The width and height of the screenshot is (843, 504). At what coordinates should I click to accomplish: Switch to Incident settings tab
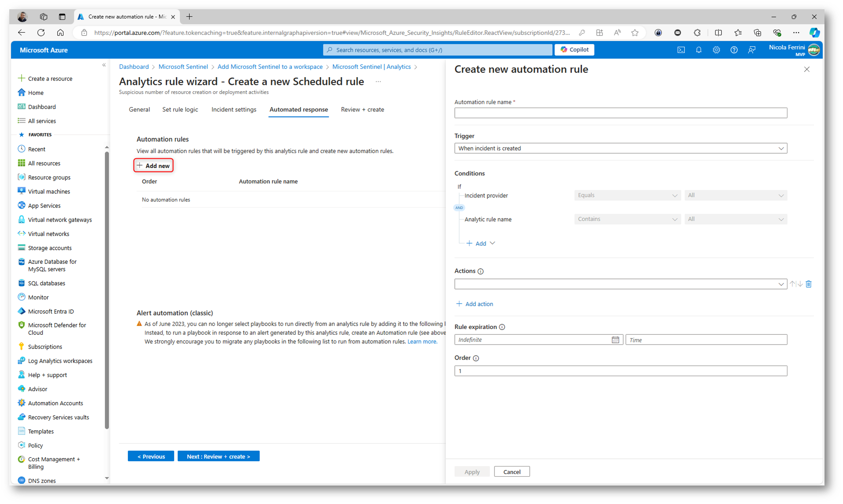tap(234, 109)
